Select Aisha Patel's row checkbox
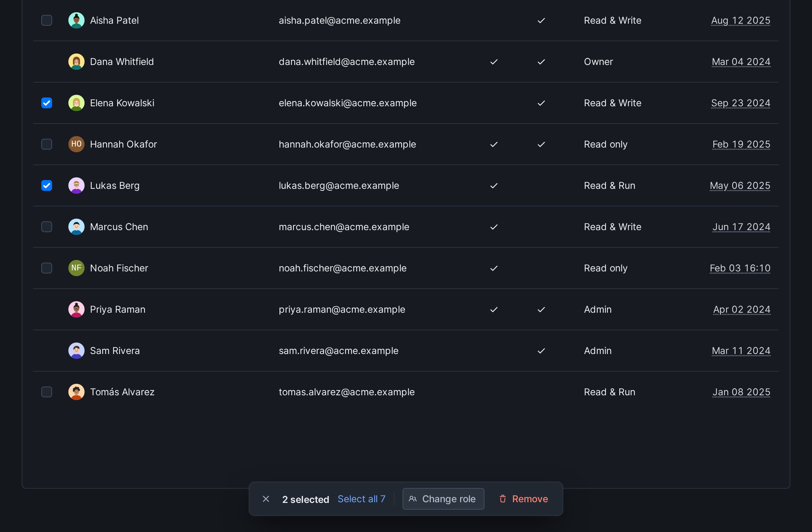 pos(47,21)
